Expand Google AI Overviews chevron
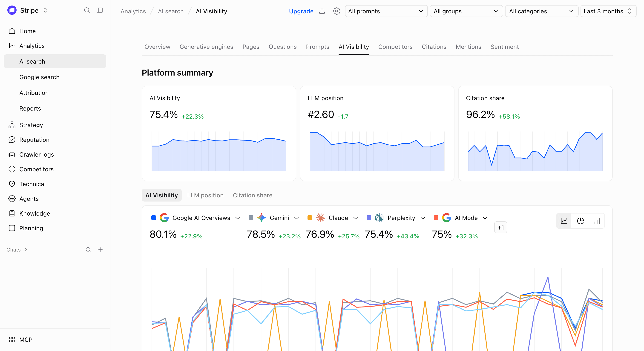The width and height of the screenshot is (644, 351). click(238, 218)
